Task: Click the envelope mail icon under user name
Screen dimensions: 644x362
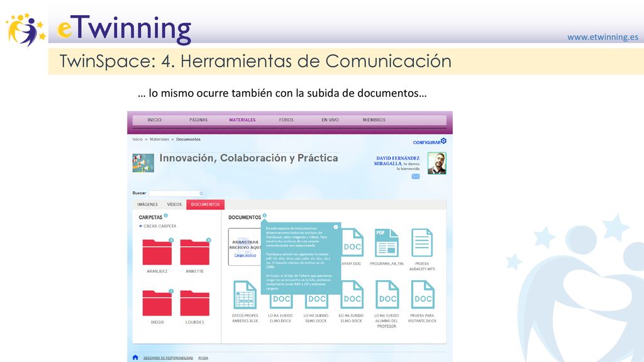Action: click(416, 177)
